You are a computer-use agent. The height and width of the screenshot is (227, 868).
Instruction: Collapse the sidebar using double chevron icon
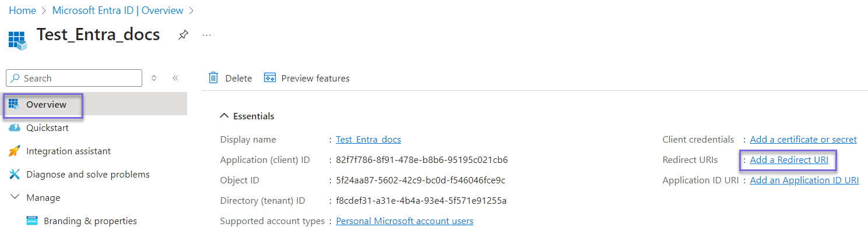[175, 78]
